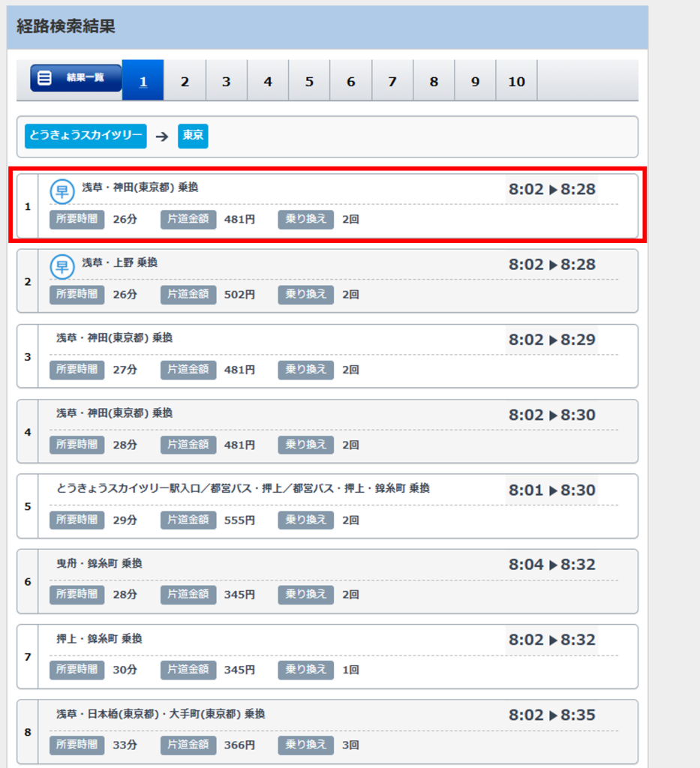Image resolution: width=700 pixels, height=768 pixels.
Task: Click the 早 badge on route 1
Action: (x=62, y=191)
